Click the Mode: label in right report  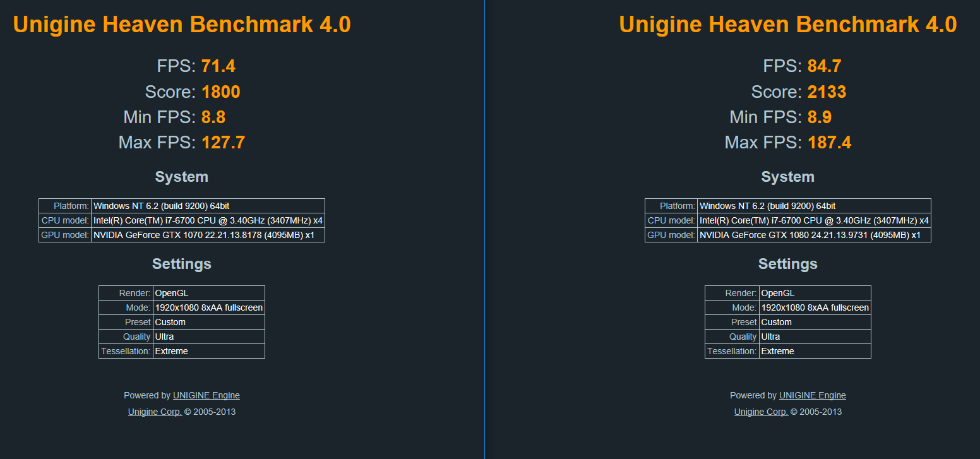click(x=732, y=307)
